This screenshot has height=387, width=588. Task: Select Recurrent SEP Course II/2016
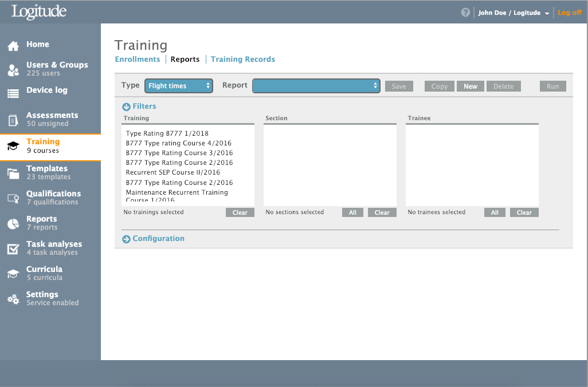point(173,172)
